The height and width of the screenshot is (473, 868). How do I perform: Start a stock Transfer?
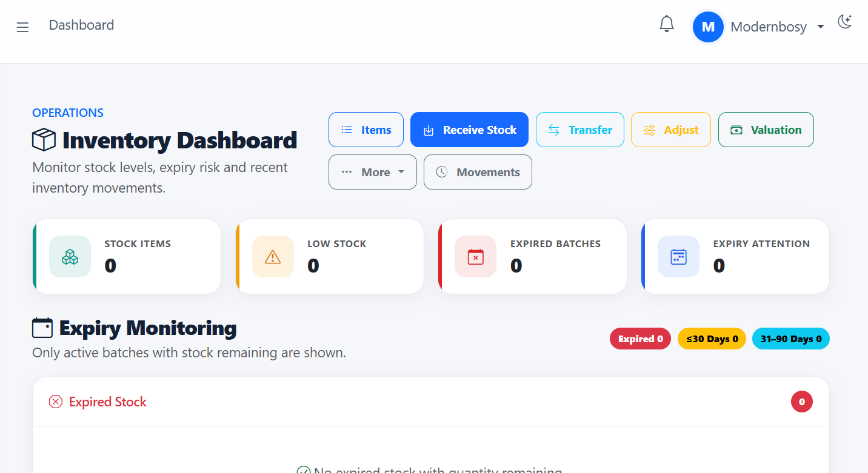[x=580, y=130]
